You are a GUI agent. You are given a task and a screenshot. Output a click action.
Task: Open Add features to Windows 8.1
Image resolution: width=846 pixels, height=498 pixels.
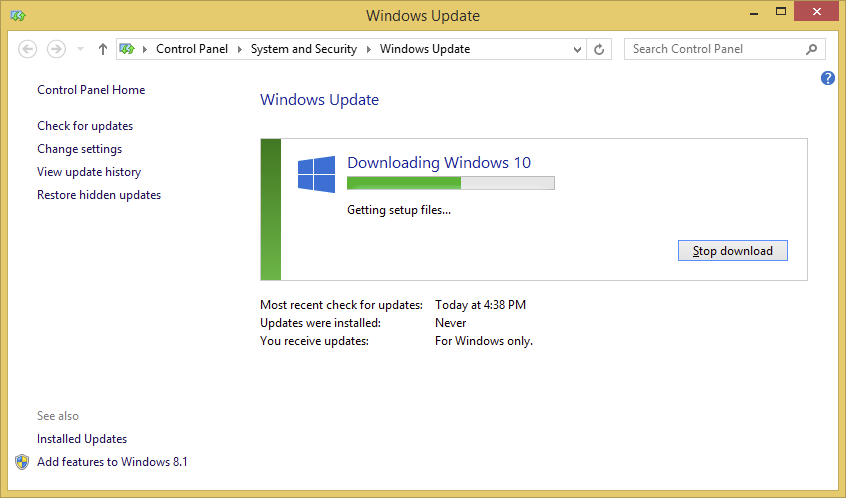tap(112, 462)
